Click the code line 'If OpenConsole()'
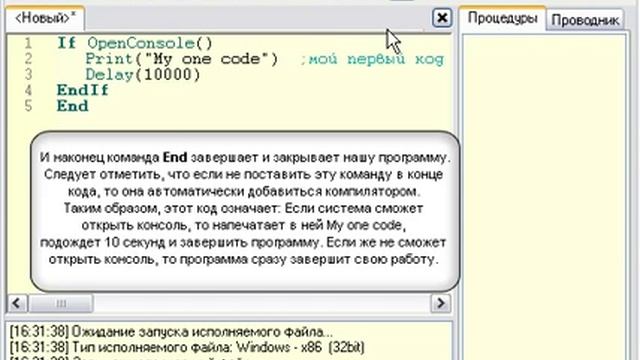This screenshot has width=640, height=360. click(x=135, y=43)
